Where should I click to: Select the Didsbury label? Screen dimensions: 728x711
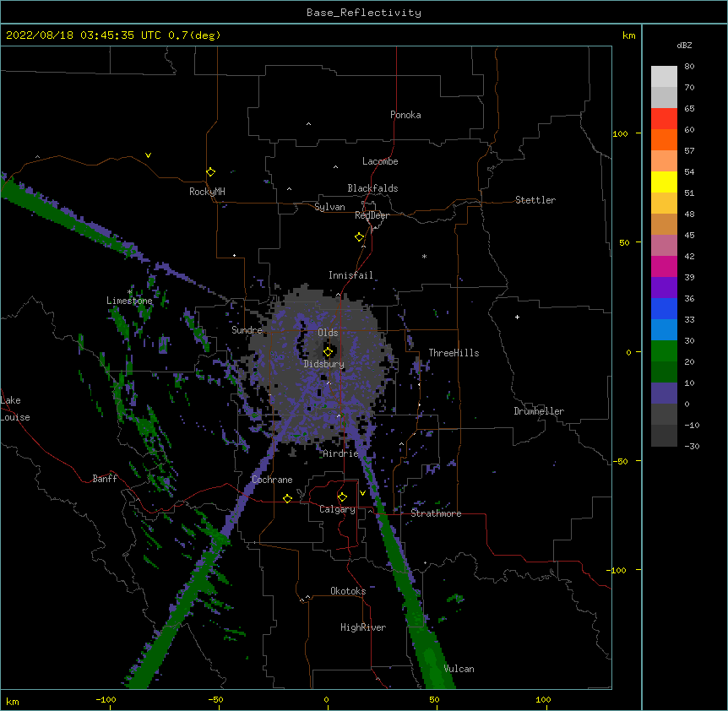click(x=324, y=364)
